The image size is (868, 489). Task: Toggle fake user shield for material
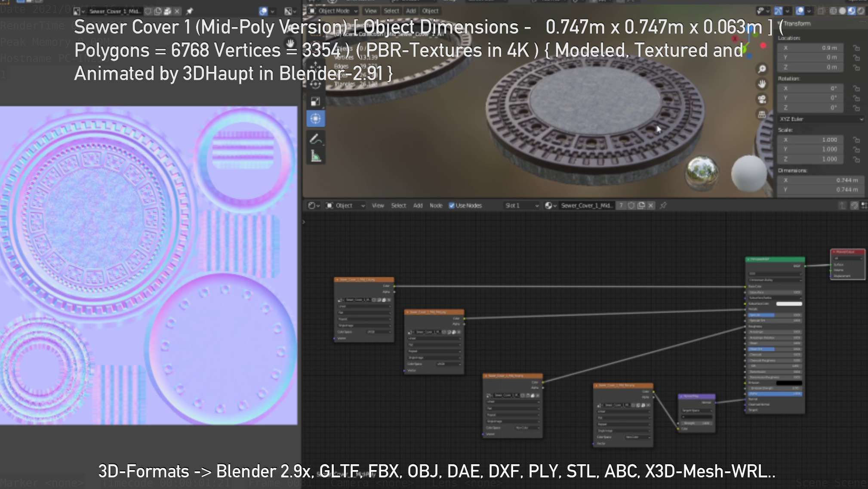coord(631,206)
